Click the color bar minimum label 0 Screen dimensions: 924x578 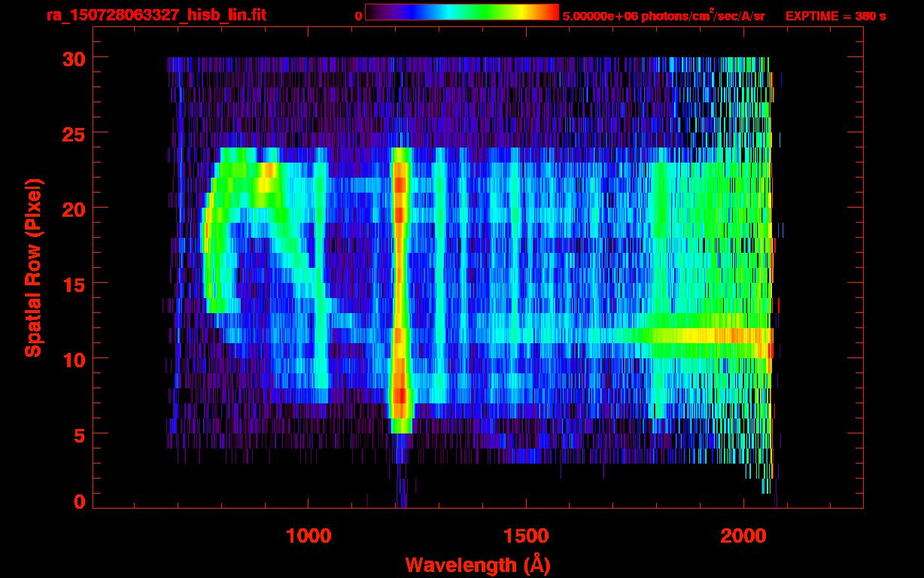(358, 16)
